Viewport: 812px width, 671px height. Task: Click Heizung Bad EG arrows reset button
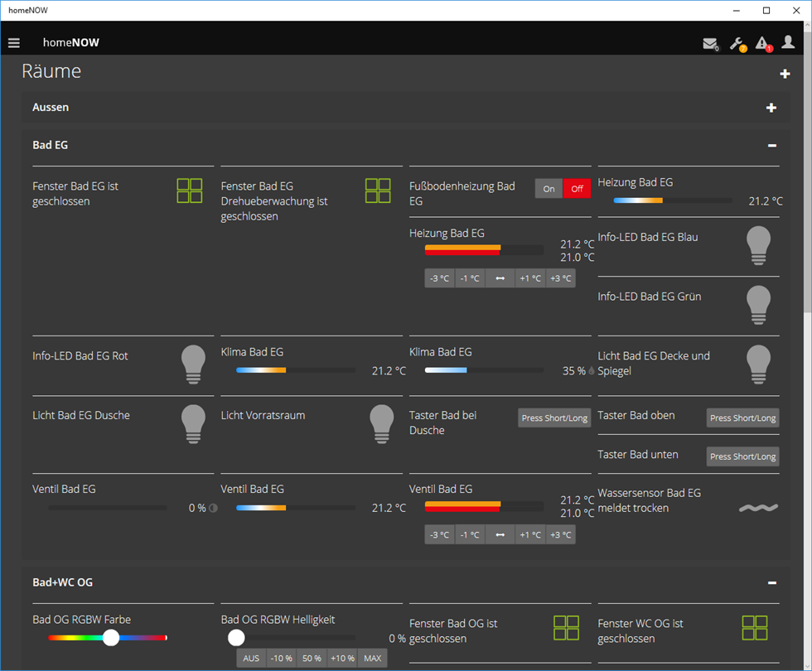pyautogui.click(x=500, y=278)
